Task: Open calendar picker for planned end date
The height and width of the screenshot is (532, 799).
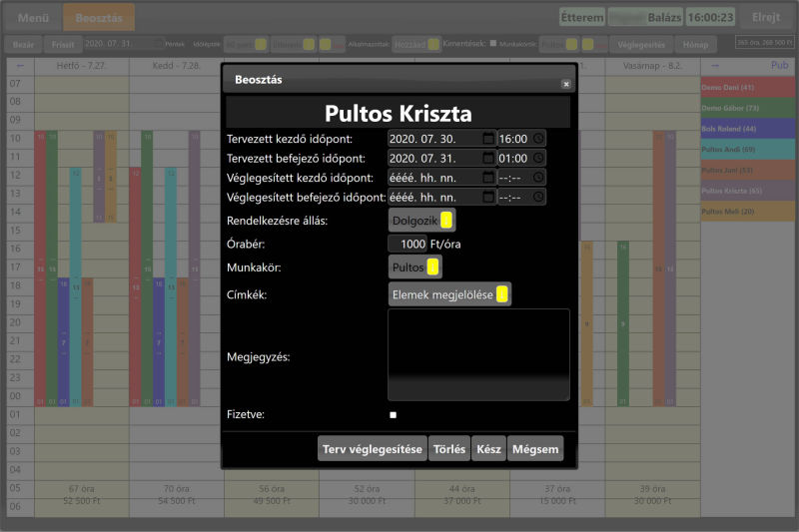Action: point(487,158)
